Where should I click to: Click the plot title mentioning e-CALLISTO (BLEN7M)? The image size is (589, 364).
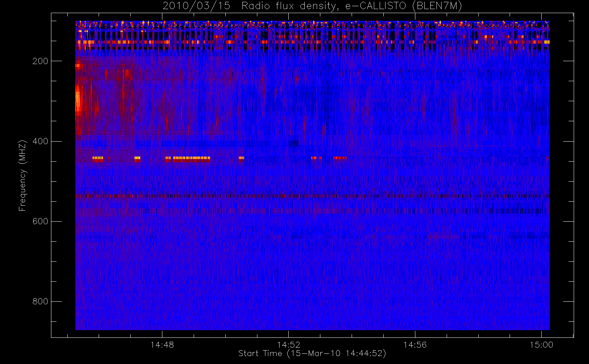[x=312, y=6]
